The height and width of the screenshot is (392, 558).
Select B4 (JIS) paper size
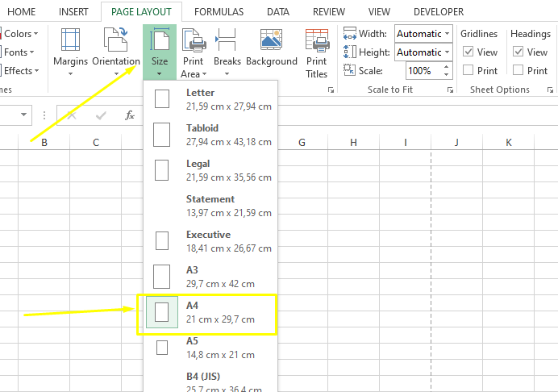click(x=210, y=381)
